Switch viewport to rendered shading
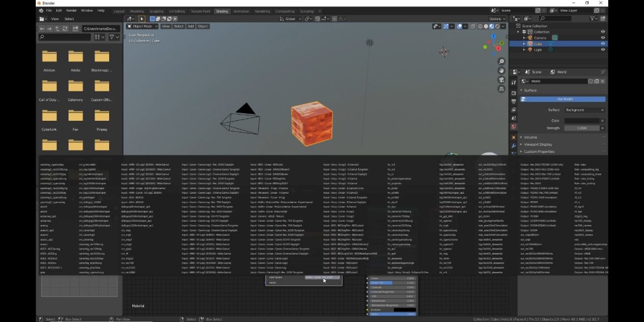This screenshot has width=644, height=322. coord(498,26)
